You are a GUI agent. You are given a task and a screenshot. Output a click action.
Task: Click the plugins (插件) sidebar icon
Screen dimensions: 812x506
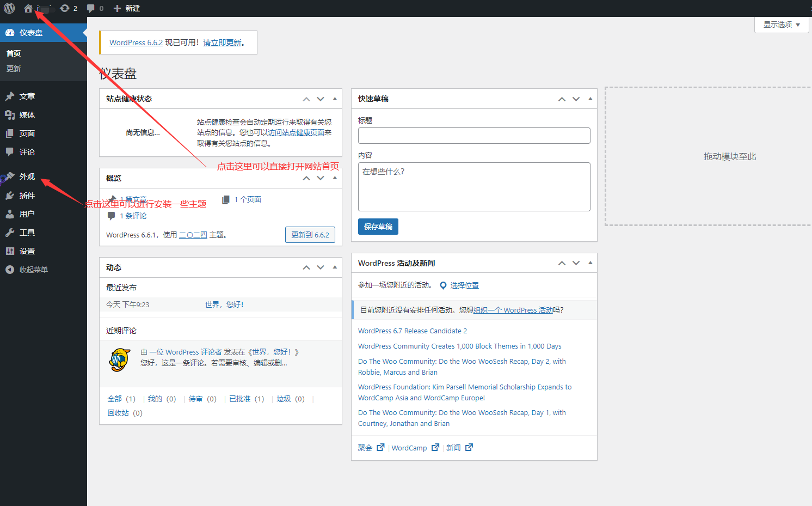[x=10, y=196]
